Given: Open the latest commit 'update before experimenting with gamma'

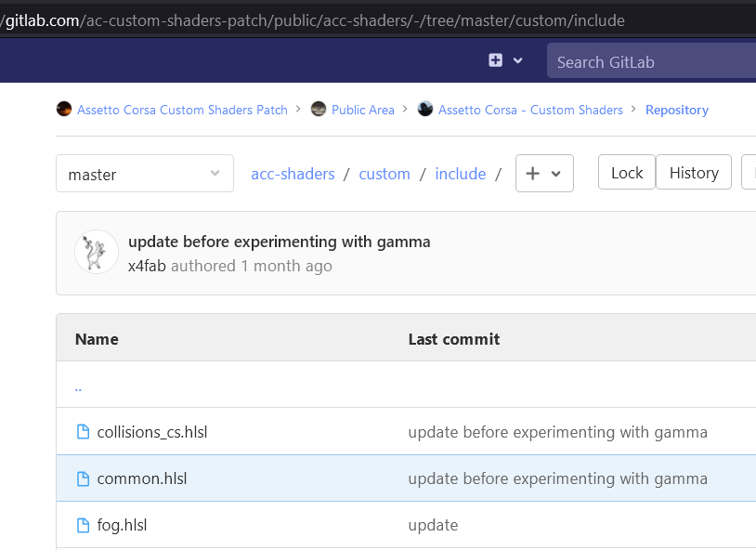Looking at the screenshot, I should 280,242.
